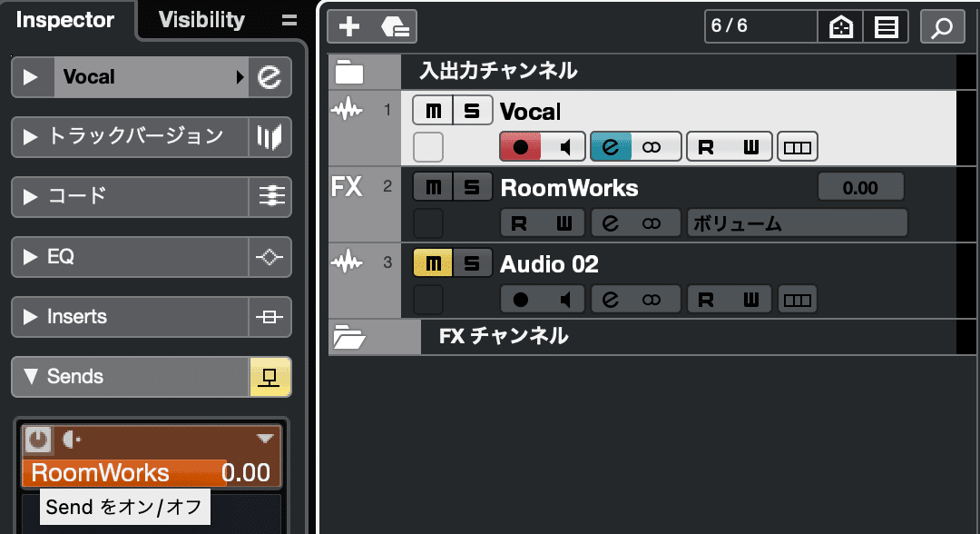Viewport: 980px width, 534px height.
Task: Click the pre/post fader send icon
Action: [72, 440]
